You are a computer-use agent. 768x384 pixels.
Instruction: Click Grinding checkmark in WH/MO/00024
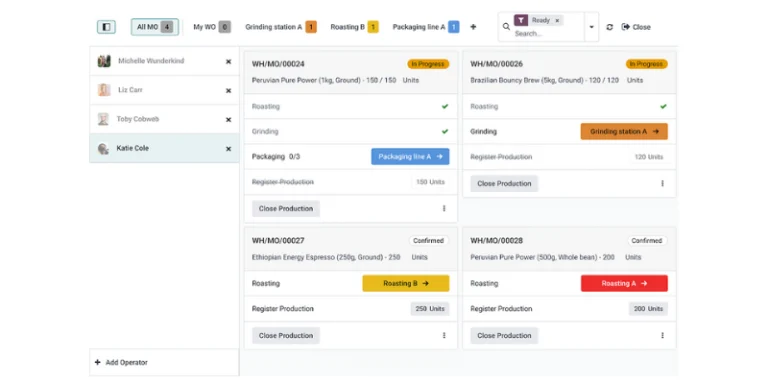[x=445, y=131]
